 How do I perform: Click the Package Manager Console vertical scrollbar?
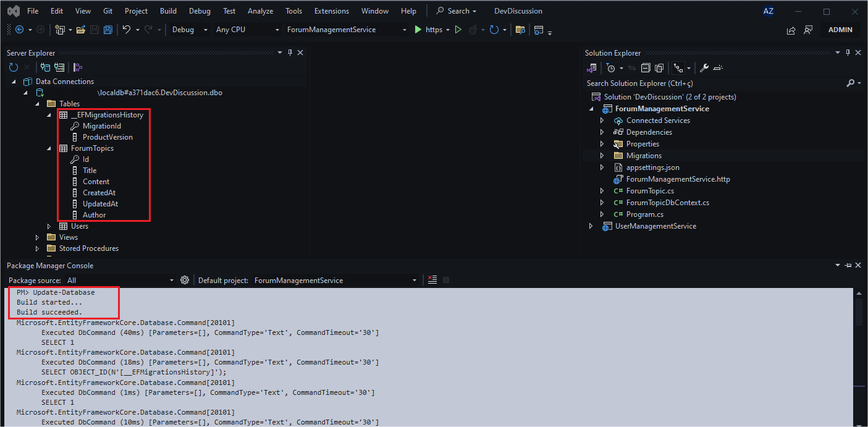pyautogui.click(x=859, y=358)
